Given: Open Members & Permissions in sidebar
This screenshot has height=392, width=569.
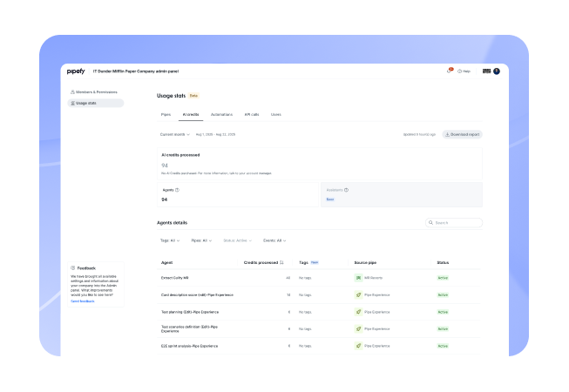Looking at the screenshot, I should 94,92.
